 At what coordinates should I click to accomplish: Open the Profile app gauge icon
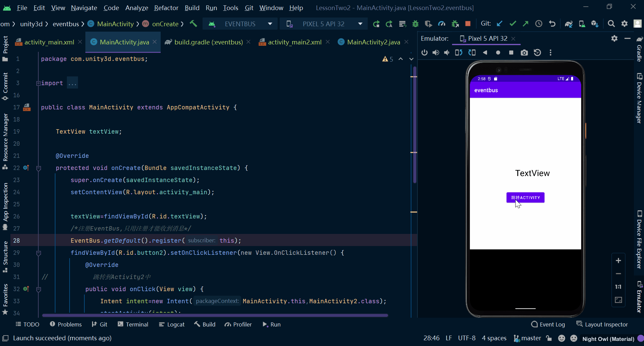(x=442, y=24)
